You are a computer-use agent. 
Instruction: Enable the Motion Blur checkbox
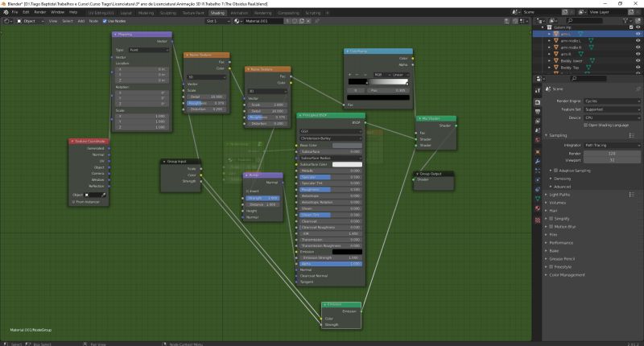(551, 227)
